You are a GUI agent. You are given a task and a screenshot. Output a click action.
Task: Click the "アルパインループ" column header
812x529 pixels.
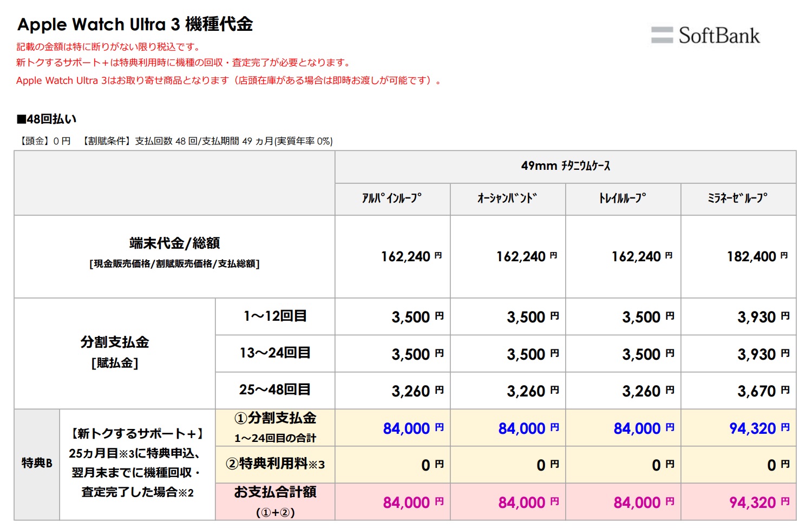point(392,199)
